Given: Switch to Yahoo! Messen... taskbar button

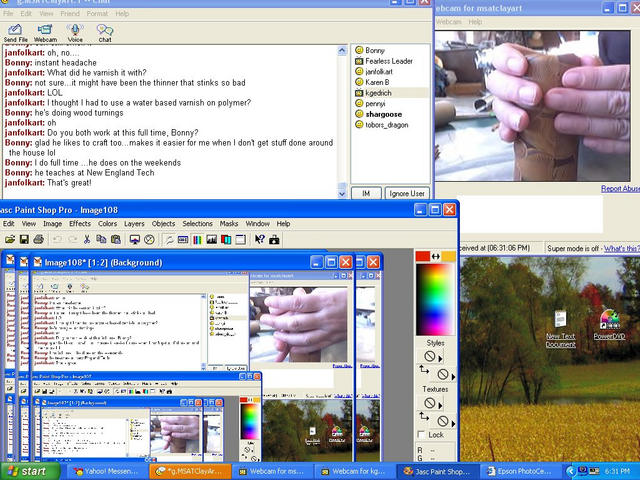Looking at the screenshot, I should pos(106,471).
